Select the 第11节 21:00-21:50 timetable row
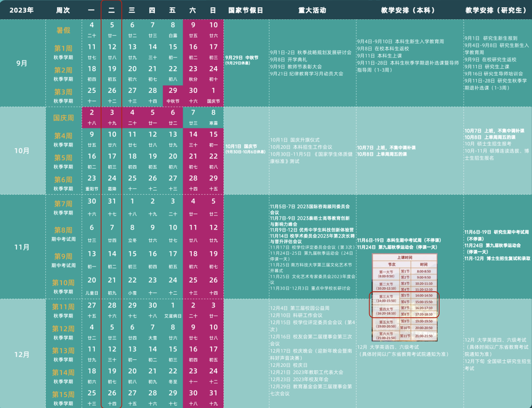Viewport: 532px width, 408px height. [418, 336]
